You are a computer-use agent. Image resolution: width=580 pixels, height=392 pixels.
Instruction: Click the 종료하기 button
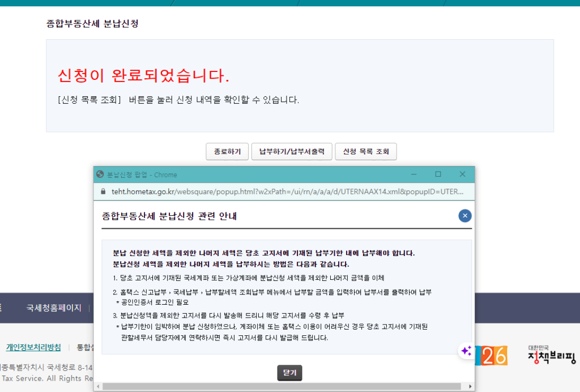[x=227, y=152]
